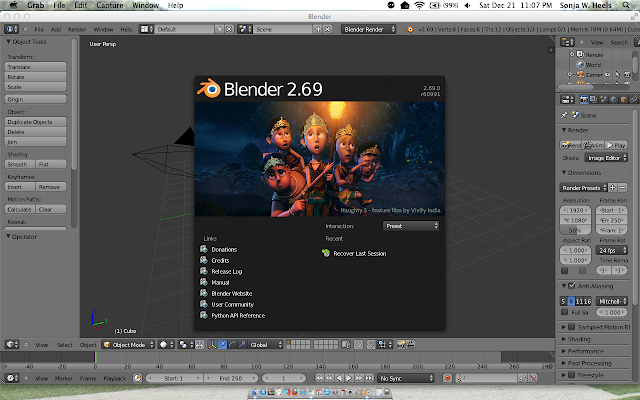Select the rotate manipulator arc icon

tap(232, 344)
